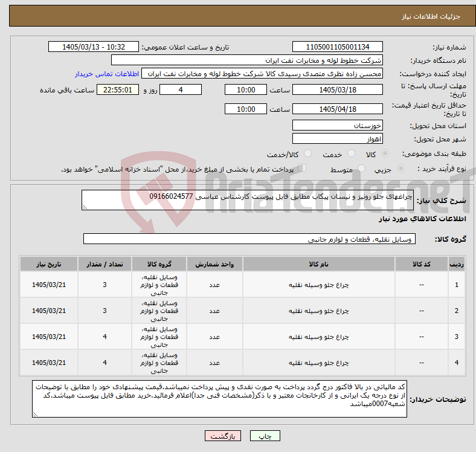Click item name in row 3
The width and height of the screenshot is (476, 452).
pyautogui.click(x=318, y=337)
